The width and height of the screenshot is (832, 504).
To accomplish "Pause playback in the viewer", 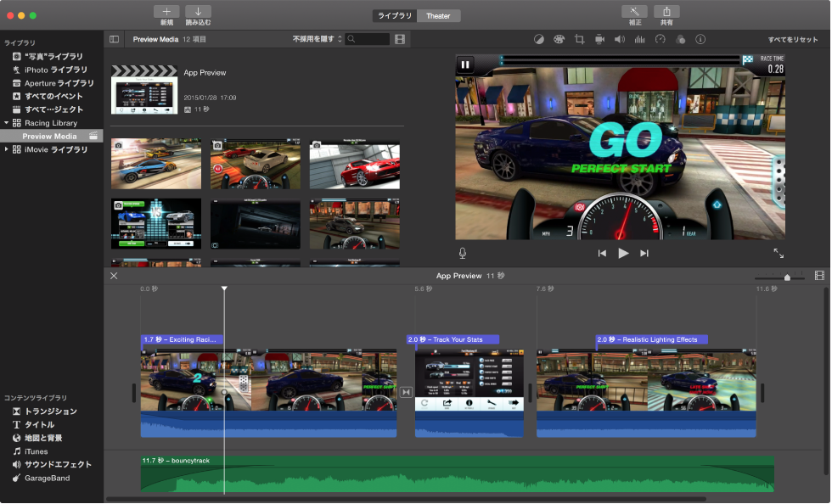I will point(465,64).
